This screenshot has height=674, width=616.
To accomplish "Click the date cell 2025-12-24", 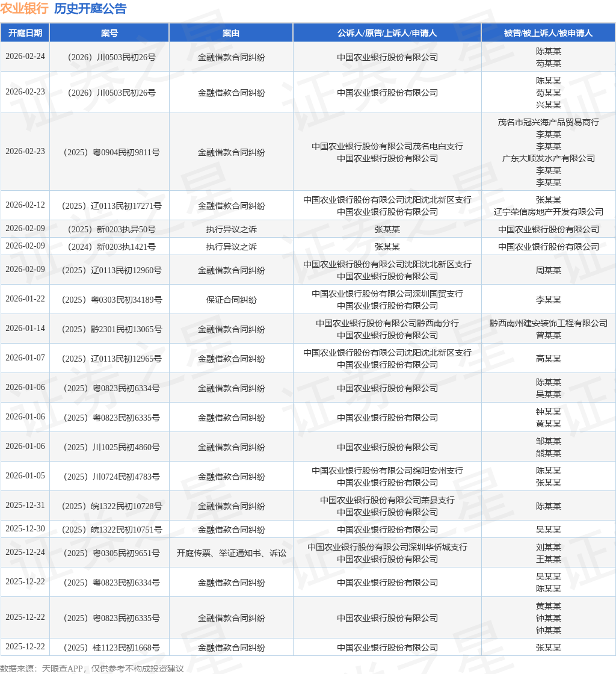I will [x=25, y=552].
